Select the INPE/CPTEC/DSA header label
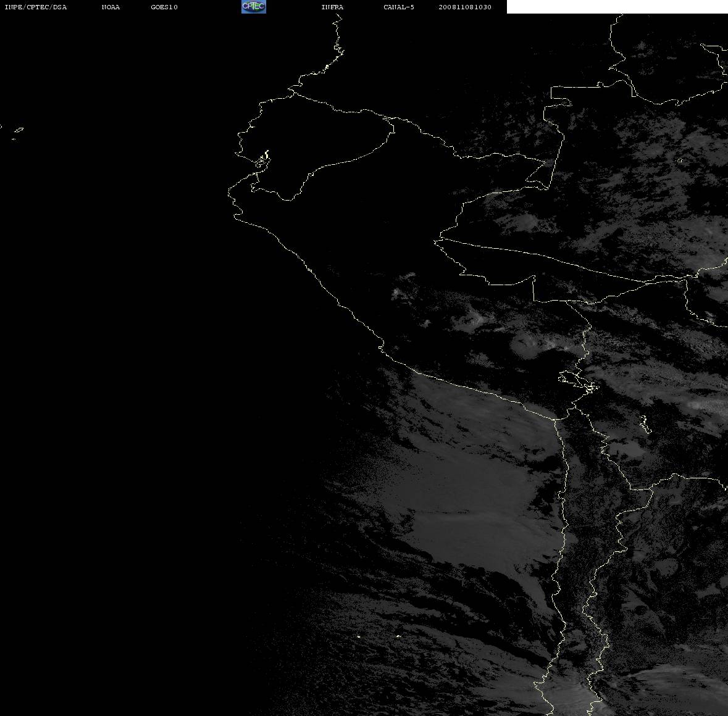728x716 pixels. (x=35, y=7)
